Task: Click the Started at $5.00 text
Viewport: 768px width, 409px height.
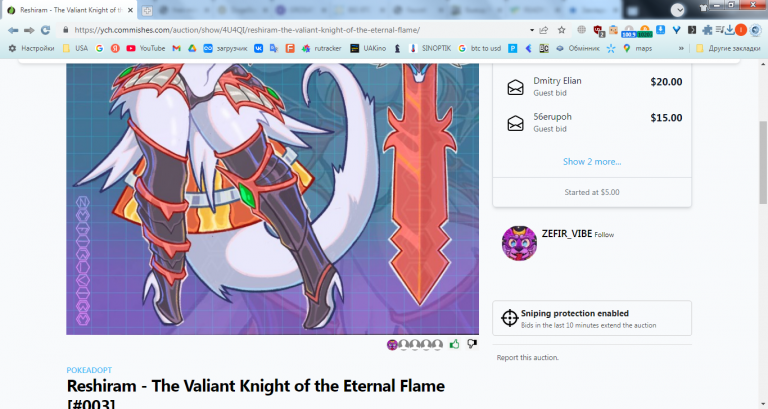Action: pyautogui.click(x=592, y=192)
